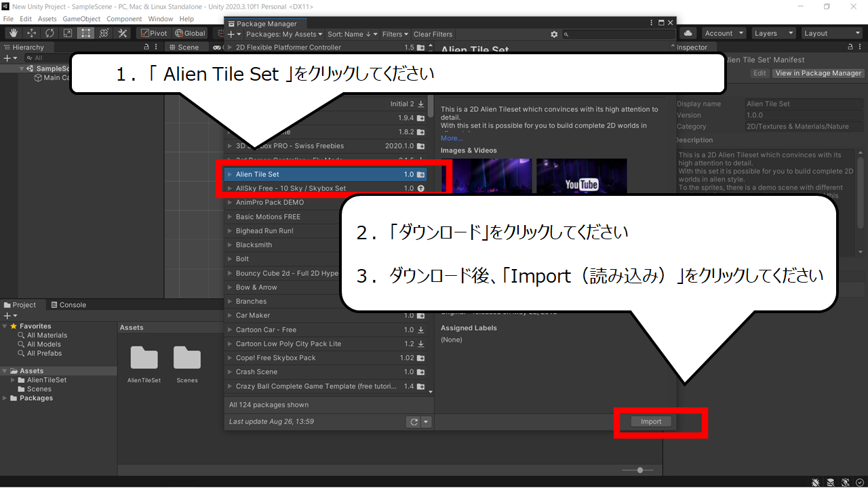868x488 pixels.
Task: Click the Package Manager search field
Action: pos(618,34)
